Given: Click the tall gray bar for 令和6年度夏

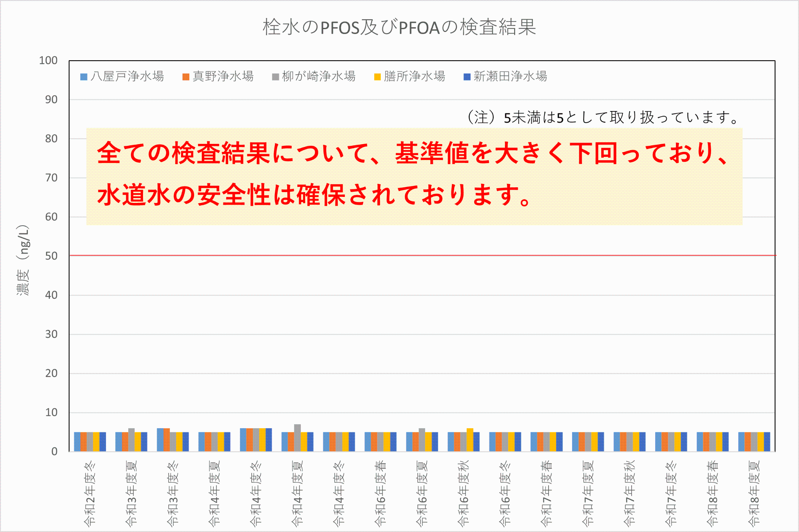Looking at the screenshot, I should (x=422, y=440).
